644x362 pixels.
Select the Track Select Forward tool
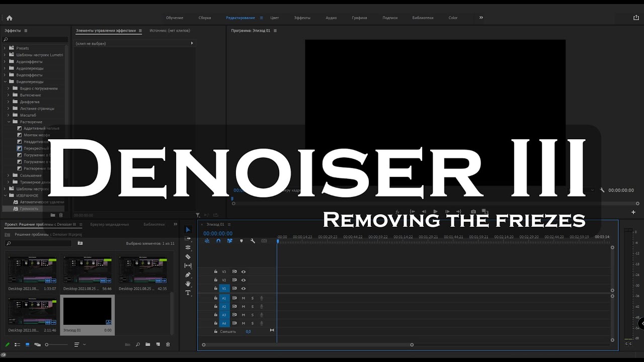(188, 239)
